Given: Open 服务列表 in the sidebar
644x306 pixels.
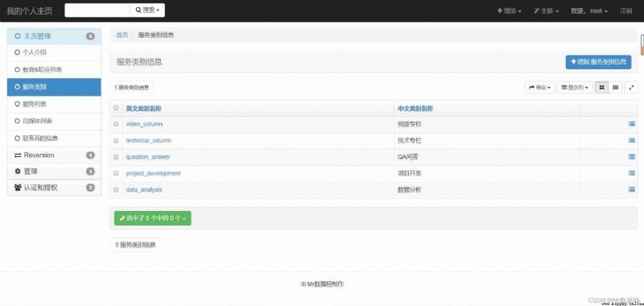Looking at the screenshot, I should [x=54, y=105].
